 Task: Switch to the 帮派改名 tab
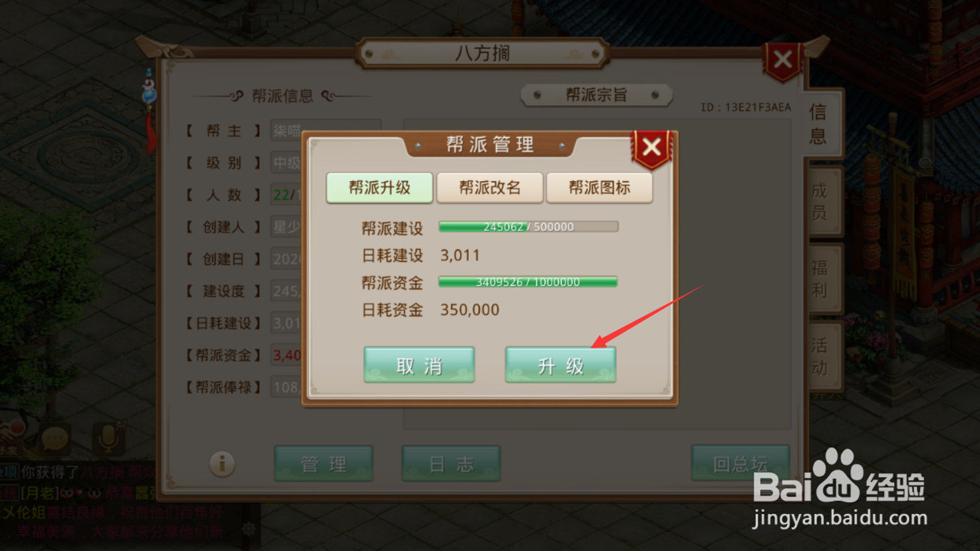tap(490, 188)
